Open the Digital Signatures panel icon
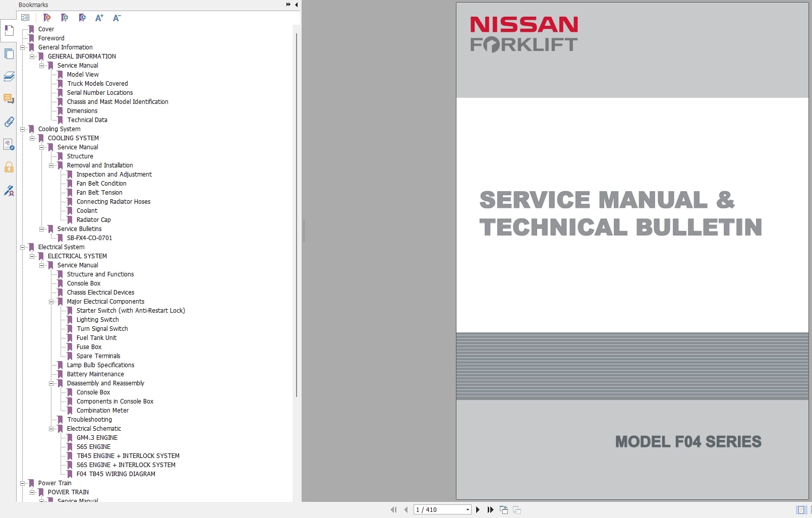812x518 pixels. click(x=9, y=145)
